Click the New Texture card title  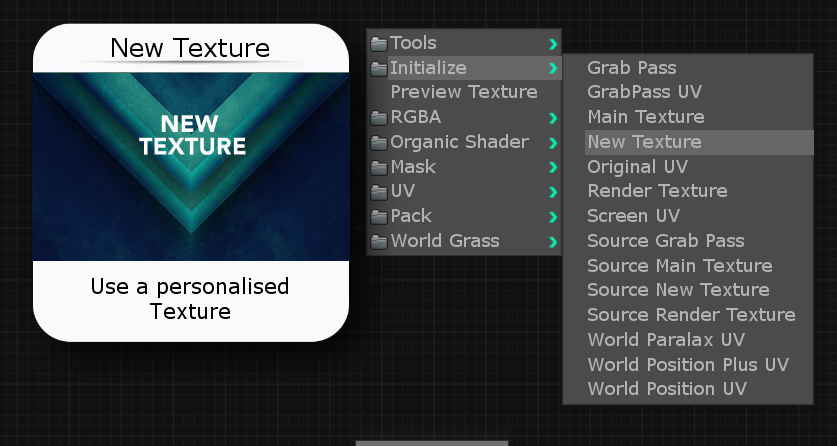click(190, 48)
